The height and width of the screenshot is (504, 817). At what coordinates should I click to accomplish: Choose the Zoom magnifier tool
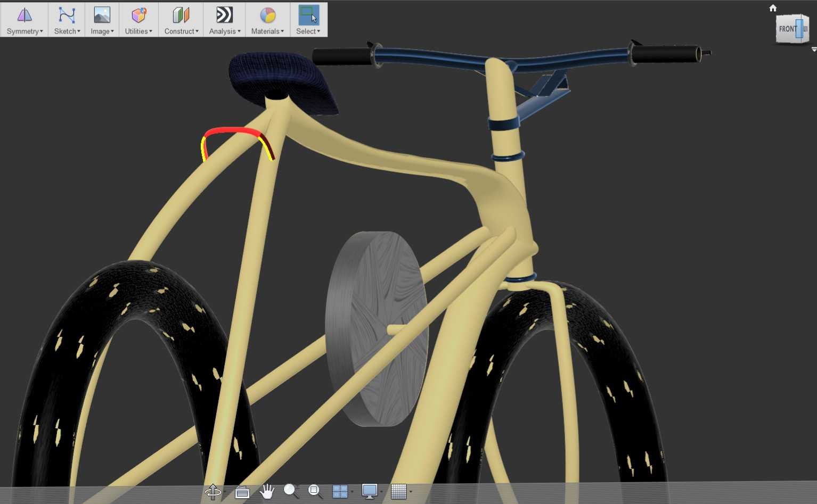point(291,491)
